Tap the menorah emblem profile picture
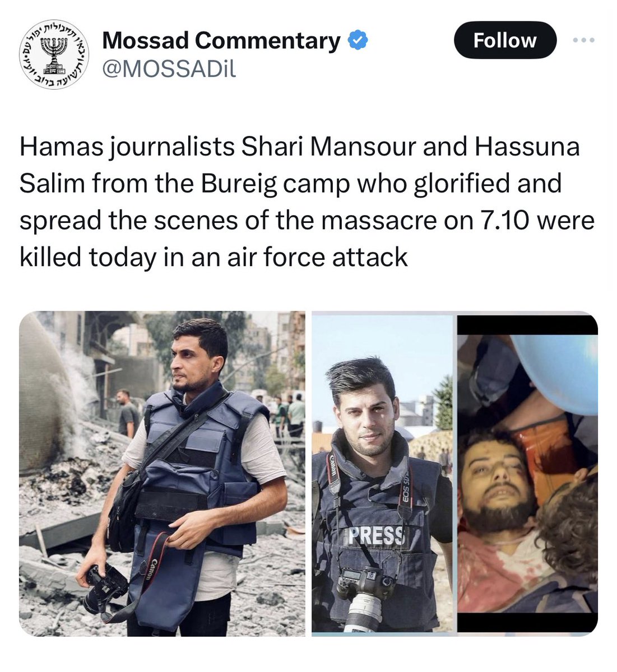The image size is (617, 672). [54, 54]
